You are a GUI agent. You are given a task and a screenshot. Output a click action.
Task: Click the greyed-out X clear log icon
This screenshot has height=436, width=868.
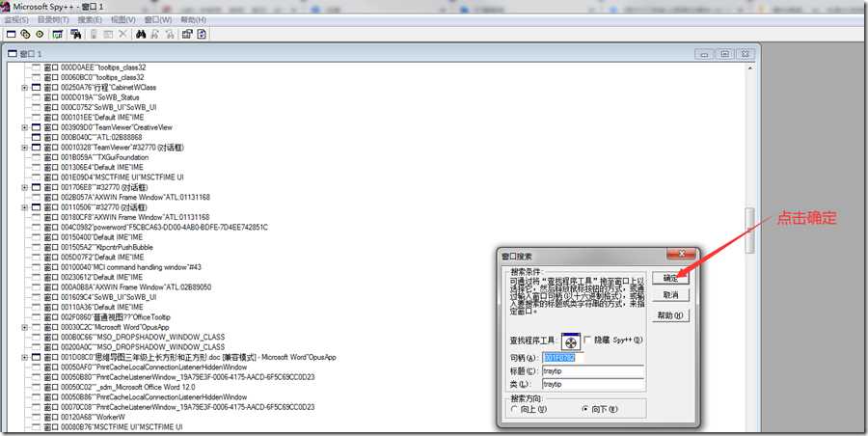(x=122, y=35)
